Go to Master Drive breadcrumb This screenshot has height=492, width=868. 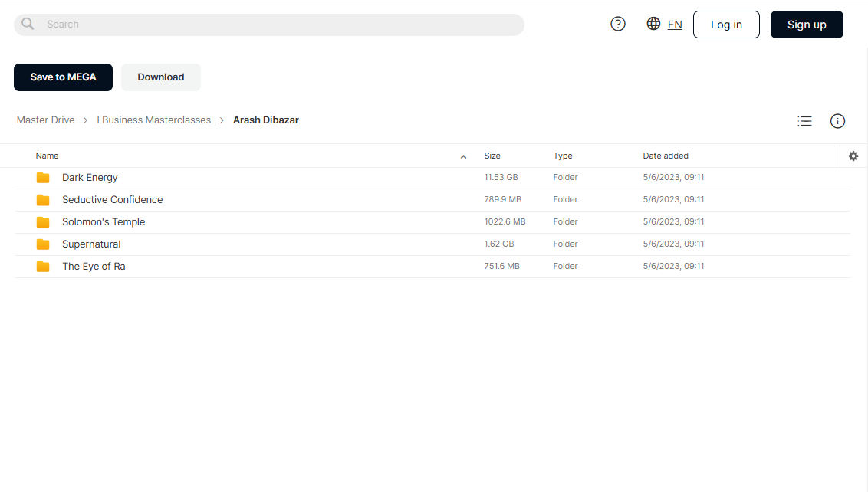(45, 120)
